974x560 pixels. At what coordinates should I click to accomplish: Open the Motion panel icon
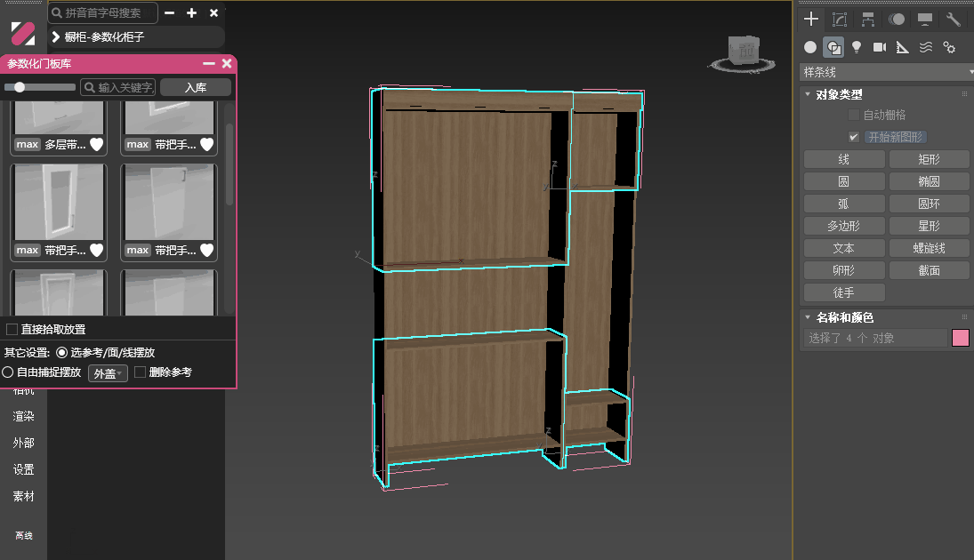[897, 20]
